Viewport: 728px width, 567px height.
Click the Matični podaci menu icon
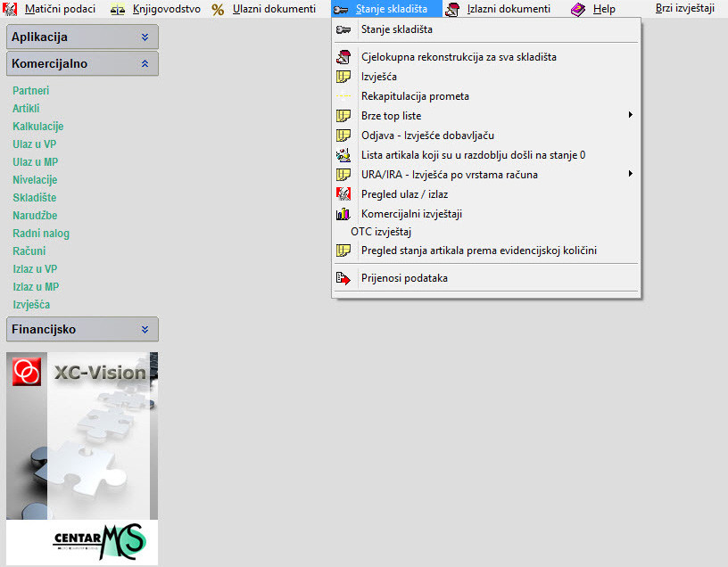pyautogui.click(x=10, y=9)
